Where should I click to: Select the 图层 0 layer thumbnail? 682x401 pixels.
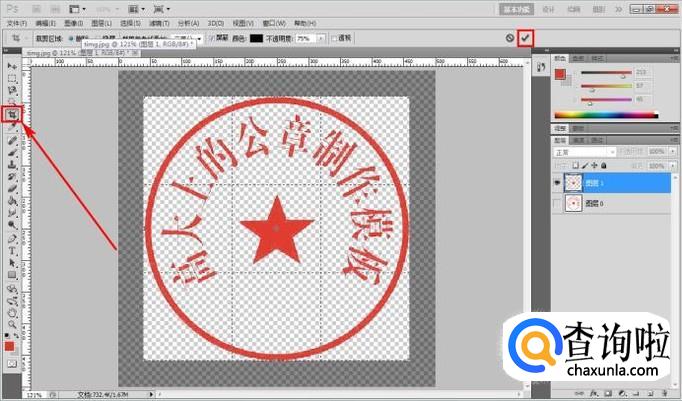(575, 205)
